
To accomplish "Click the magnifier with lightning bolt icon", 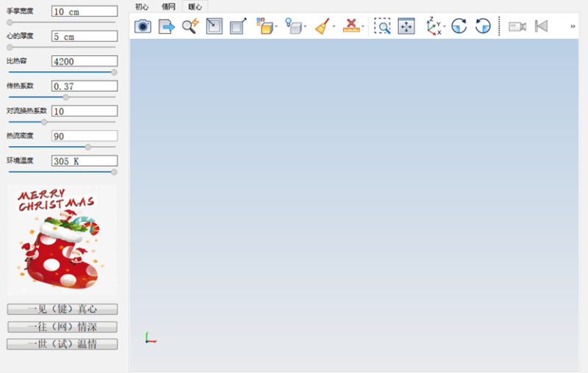I will [x=190, y=26].
